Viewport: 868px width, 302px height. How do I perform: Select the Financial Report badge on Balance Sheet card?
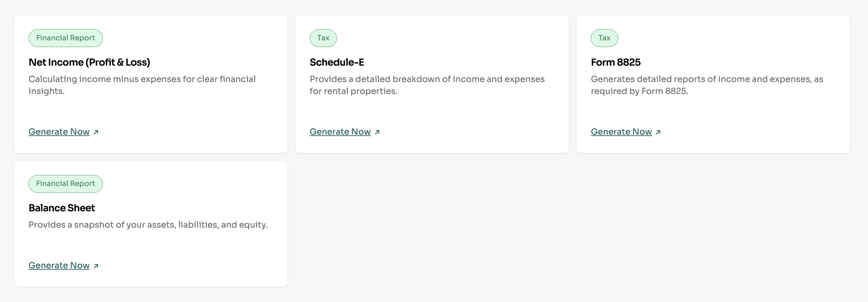65,184
